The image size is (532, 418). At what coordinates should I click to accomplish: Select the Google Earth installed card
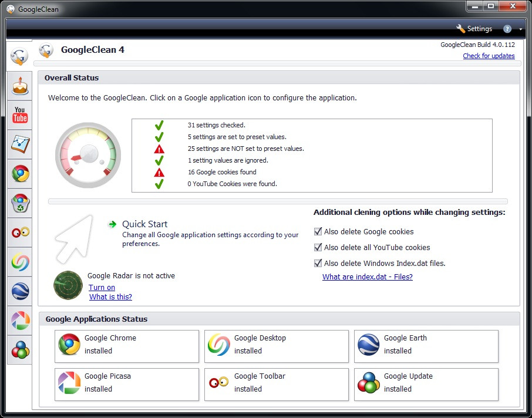(426, 346)
